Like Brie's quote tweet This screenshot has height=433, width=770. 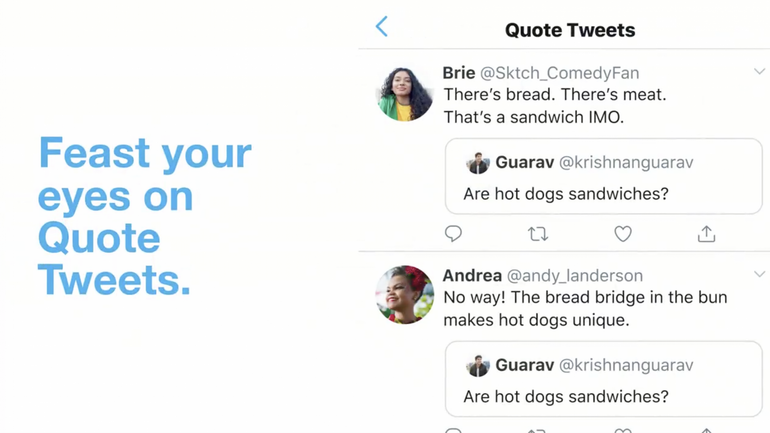point(623,234)
